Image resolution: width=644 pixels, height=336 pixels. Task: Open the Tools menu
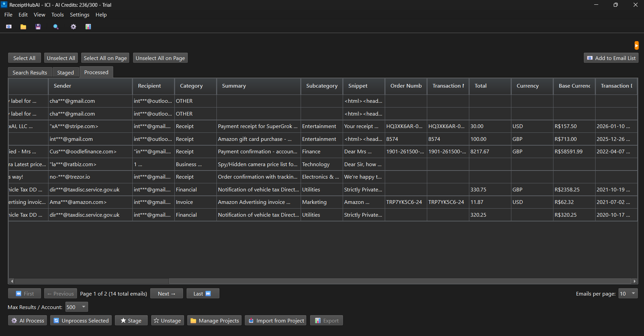point(57,14)
